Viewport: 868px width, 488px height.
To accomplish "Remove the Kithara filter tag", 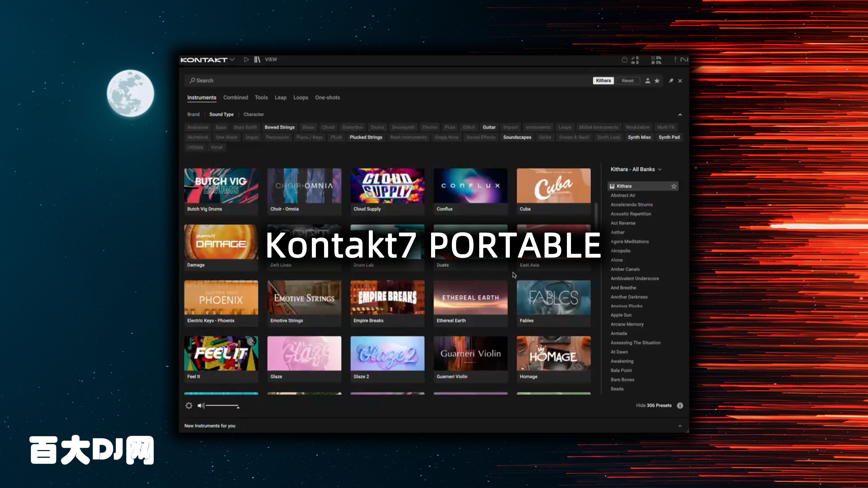I will 603,80.
